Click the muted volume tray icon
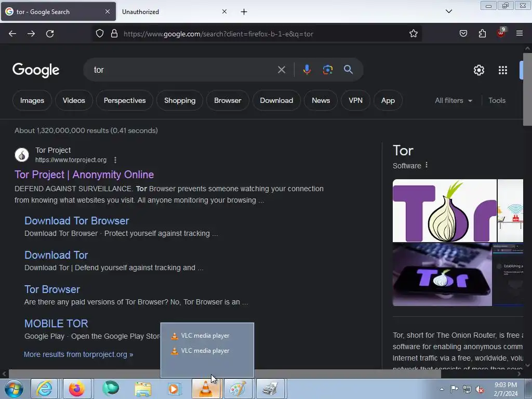 click(x=480, y=390)
